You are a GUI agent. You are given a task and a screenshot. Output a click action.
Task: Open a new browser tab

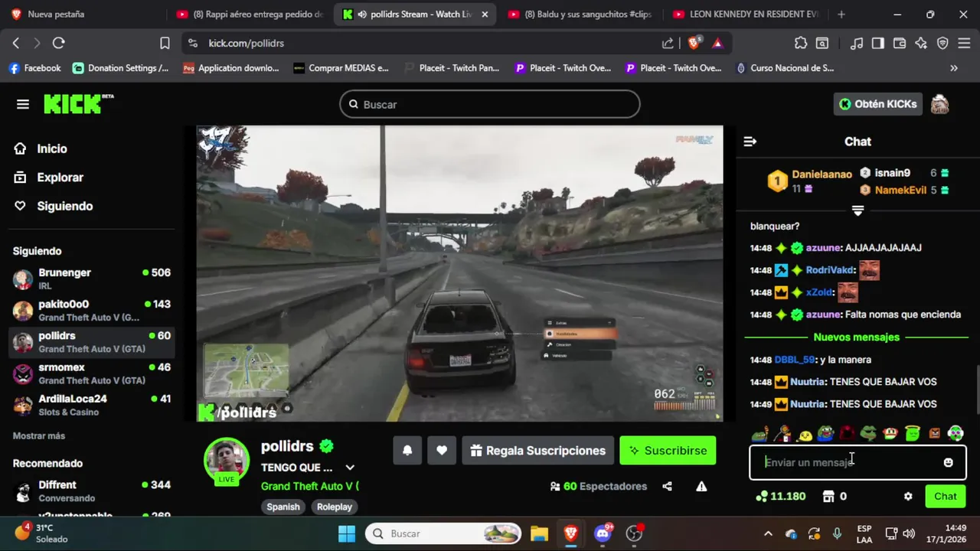pyautogui.click(x=841, y=15)
